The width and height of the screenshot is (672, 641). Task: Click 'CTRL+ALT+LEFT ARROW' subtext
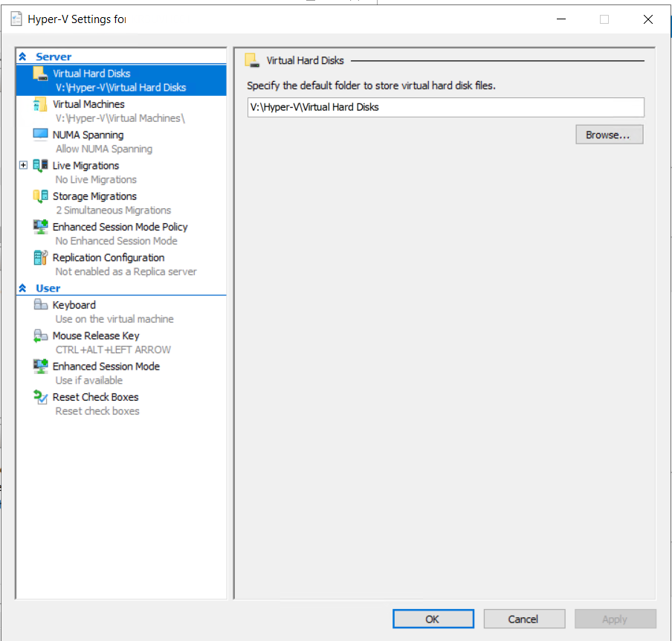tap(113, 350)
